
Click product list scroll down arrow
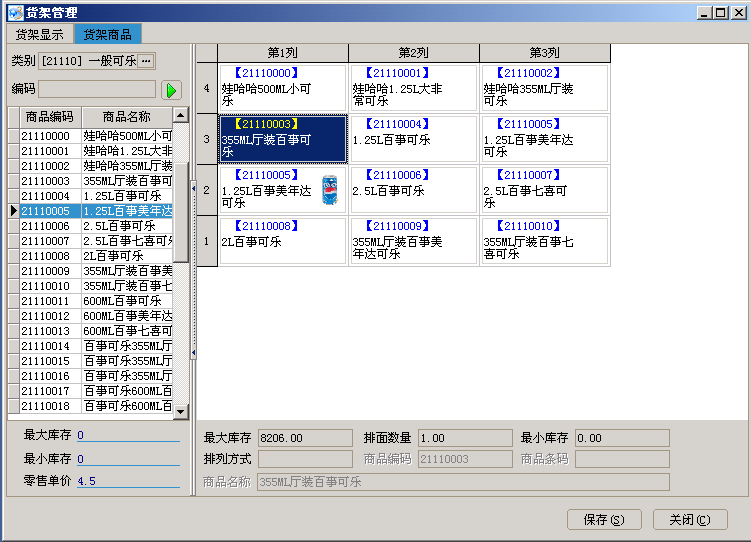pos(181,411)
